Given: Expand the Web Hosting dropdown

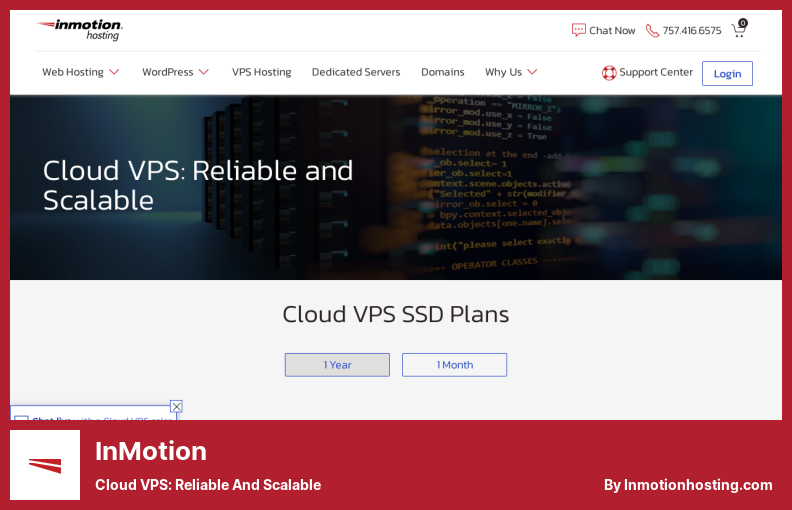Looking at the screenshot, I should (80, 72).
